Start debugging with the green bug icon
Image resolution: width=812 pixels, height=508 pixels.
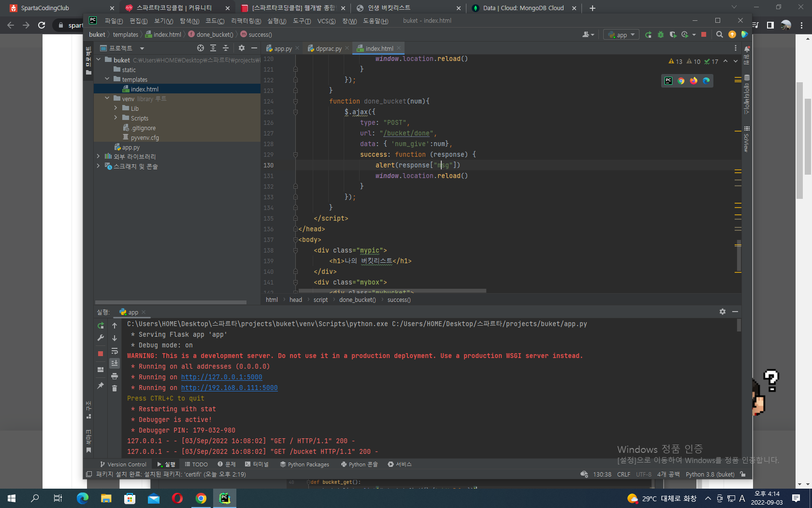(661, 34)
